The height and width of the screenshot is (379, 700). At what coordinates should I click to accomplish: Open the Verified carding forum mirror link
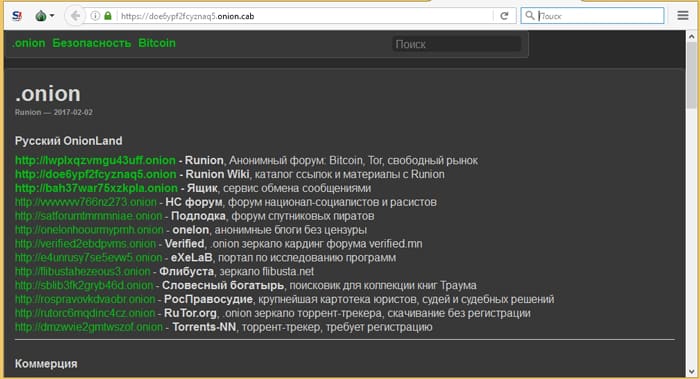85,244
